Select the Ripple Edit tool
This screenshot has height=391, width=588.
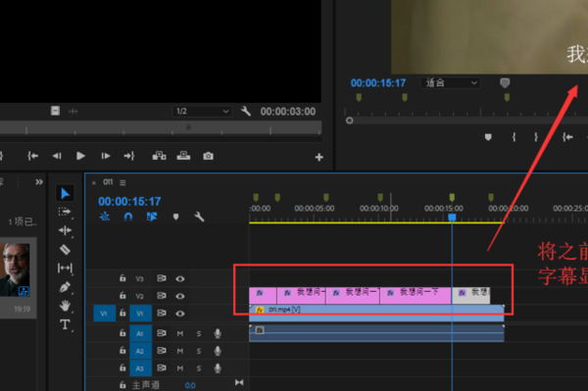coord(65,230)
